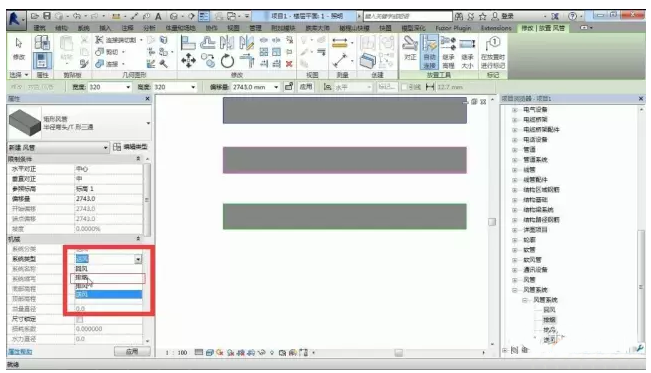
Task: Switch to the 视图 ribbon tab
Action: 233,28
